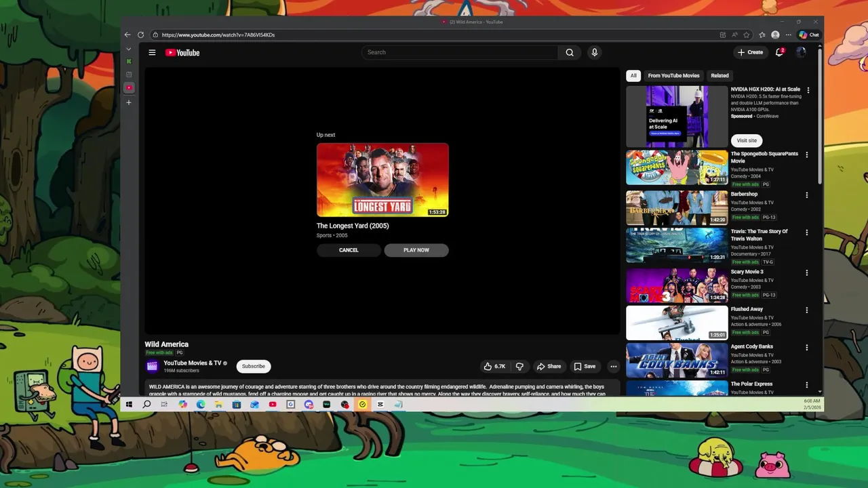Open split screen icon in address bar

tap(722, 35)
